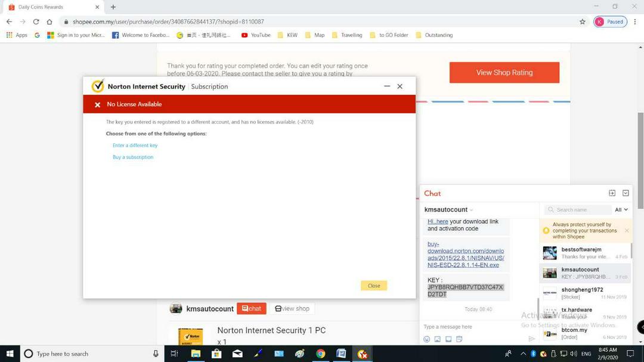Open Microsoft Store from the taskbar

pos(216,354)
